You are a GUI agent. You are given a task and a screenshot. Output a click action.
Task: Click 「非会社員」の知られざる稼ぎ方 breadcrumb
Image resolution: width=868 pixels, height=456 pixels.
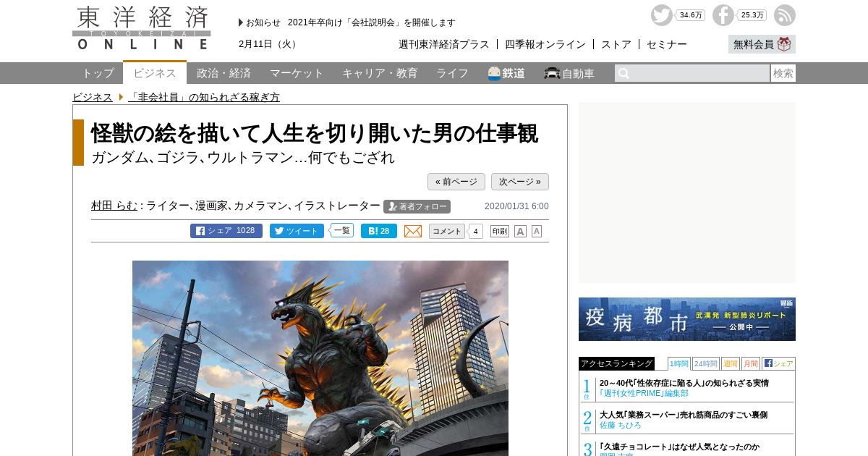pyautogui.click(x=204, y=97)
